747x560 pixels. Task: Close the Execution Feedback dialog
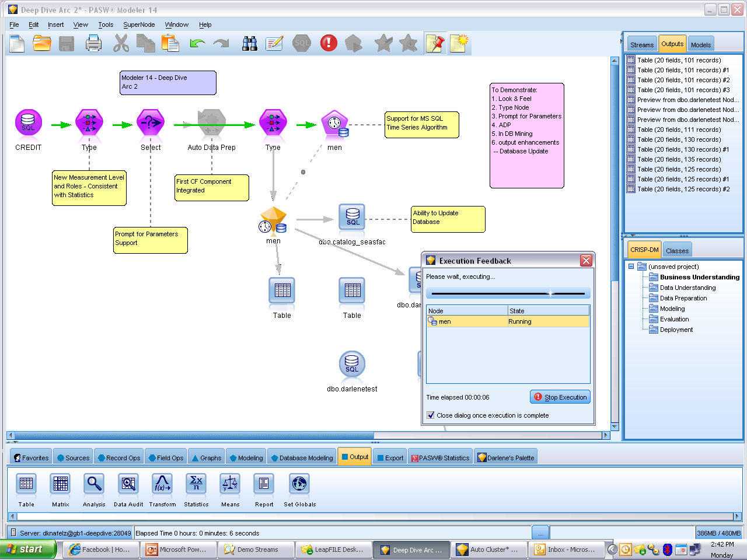pos(587,261)
